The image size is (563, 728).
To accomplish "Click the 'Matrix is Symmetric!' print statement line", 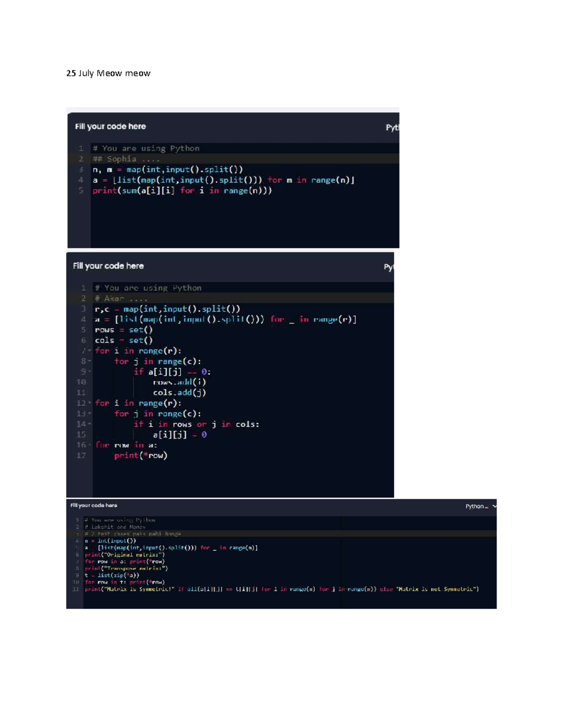I will tap(281, 589).
